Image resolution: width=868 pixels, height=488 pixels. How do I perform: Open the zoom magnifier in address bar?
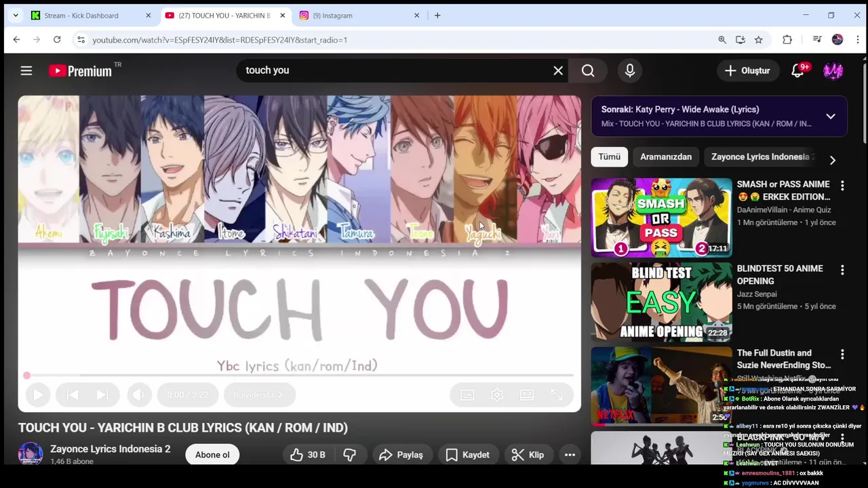tap(722, 40)
